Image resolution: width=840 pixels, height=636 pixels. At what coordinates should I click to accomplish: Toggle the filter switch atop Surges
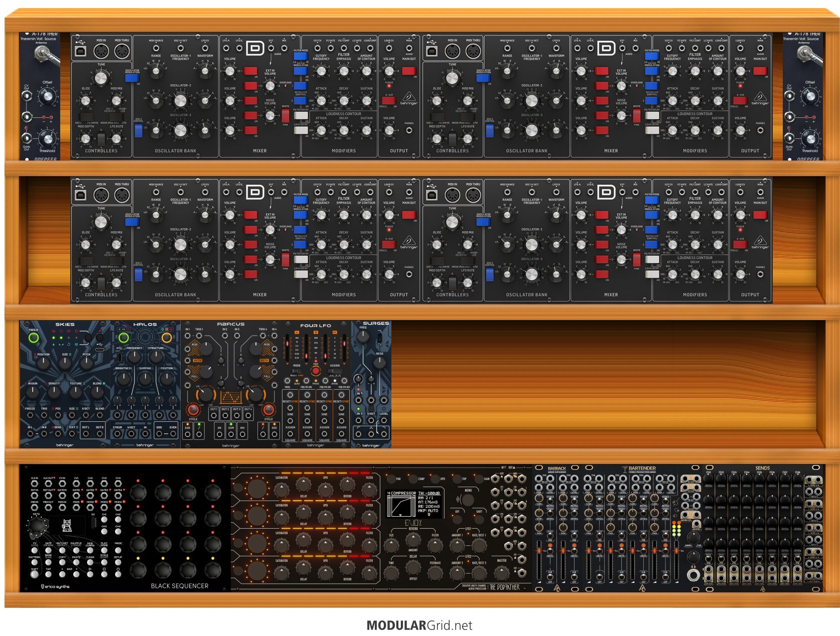[379, 338]
